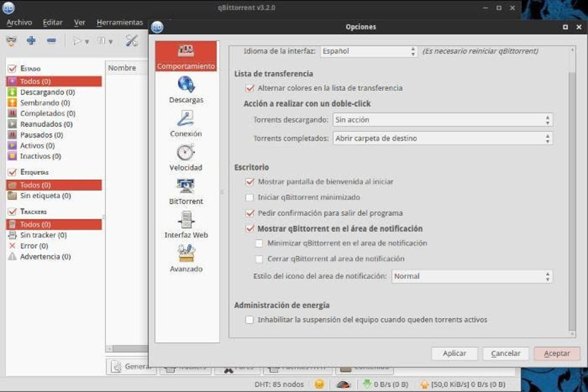Click the orange upload speed arrow icon
Viewport: 588px width, 392px height.
coord(424,384)
